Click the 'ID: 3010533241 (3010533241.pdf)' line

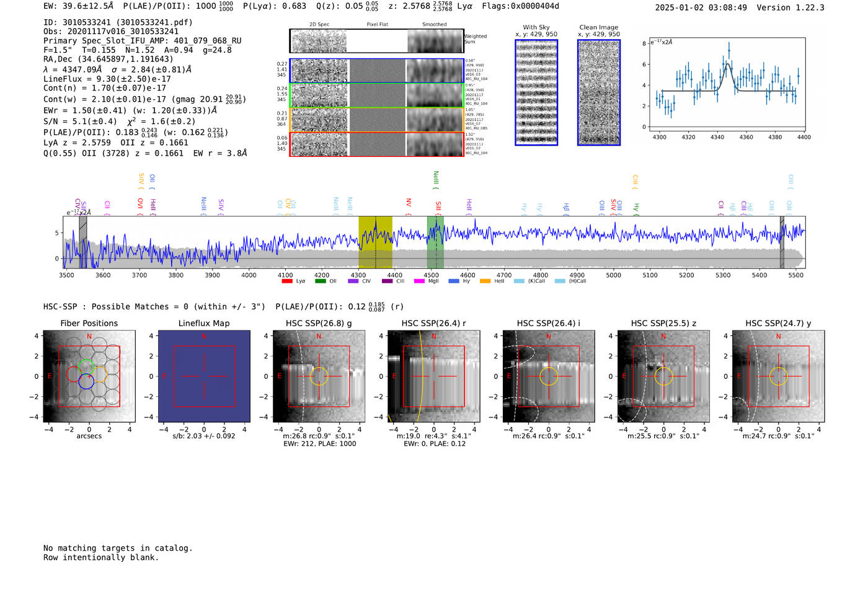pyautogui.click(x=118, y=22)
